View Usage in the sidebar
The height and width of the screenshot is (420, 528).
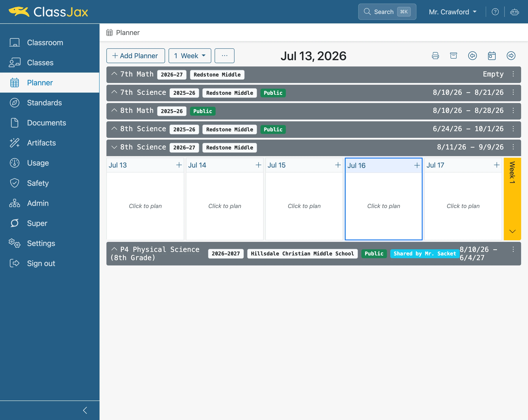(50, 163)
